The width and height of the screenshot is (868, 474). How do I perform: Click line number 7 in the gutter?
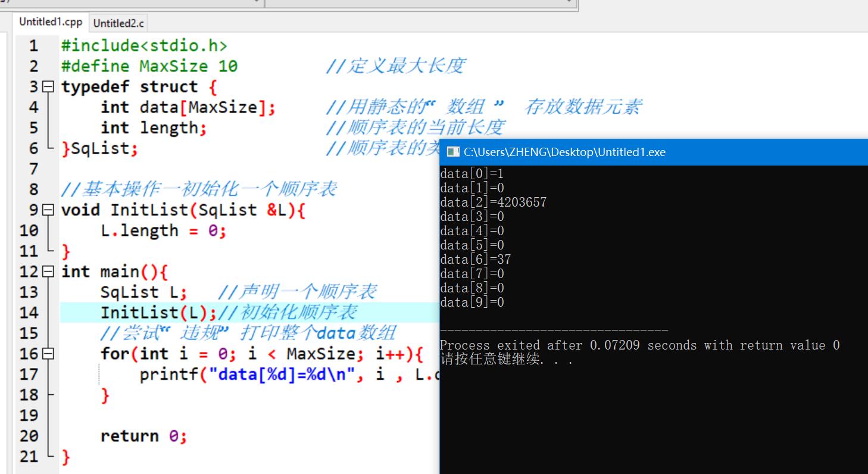coord(34,169)
